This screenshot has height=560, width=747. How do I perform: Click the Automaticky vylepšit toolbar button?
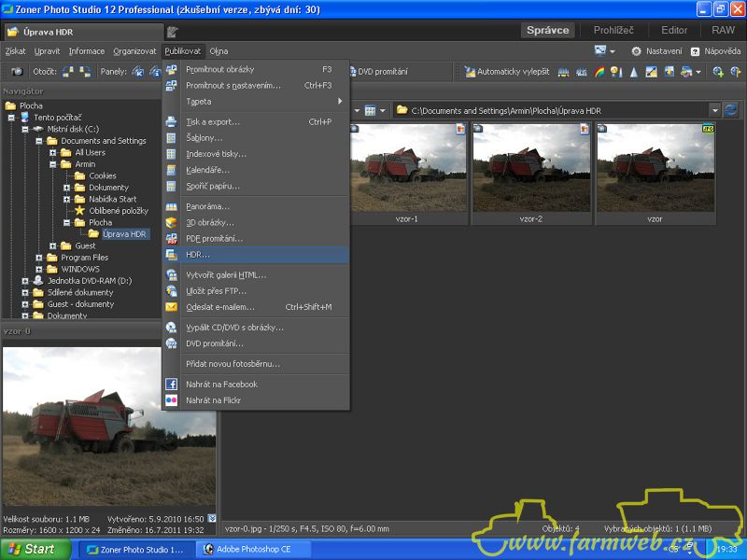click(x=507, y=72)
